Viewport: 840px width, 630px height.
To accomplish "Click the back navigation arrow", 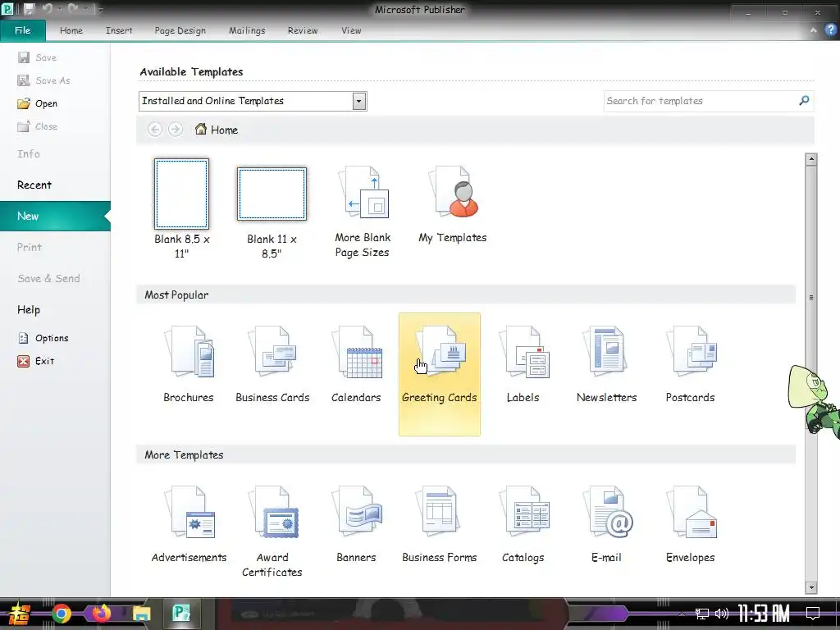I will (155, 129).
